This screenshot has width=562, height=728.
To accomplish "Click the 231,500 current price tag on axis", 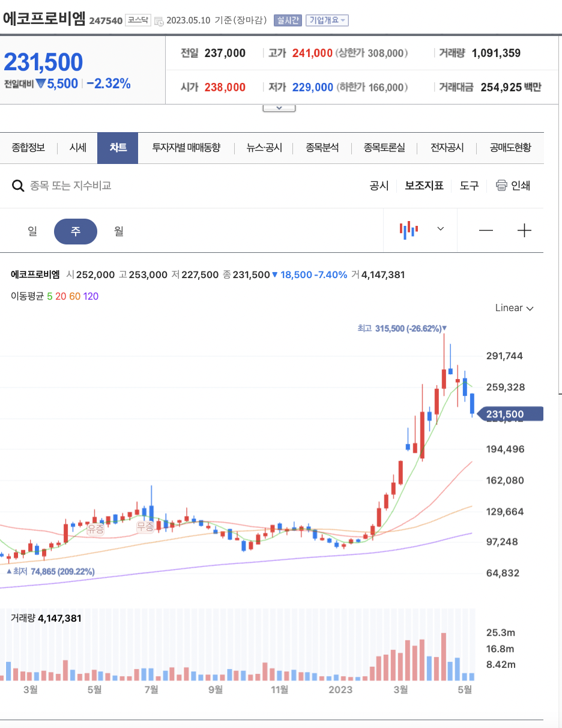I will [x=510, y=414].
